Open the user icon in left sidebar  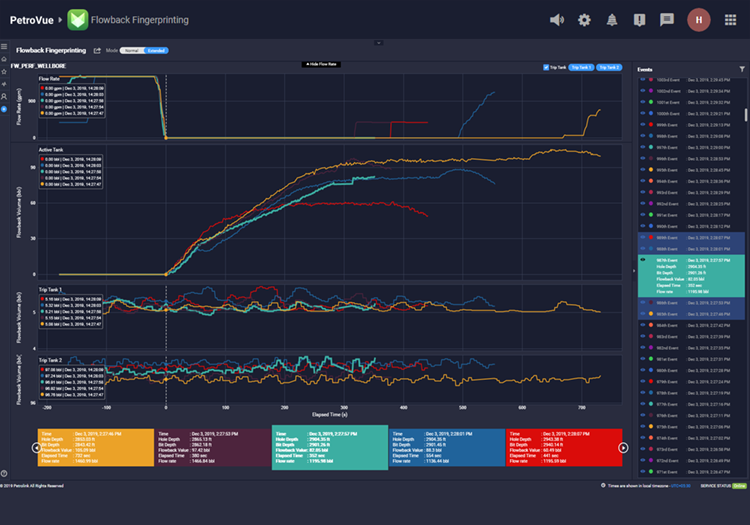point(4,97)
